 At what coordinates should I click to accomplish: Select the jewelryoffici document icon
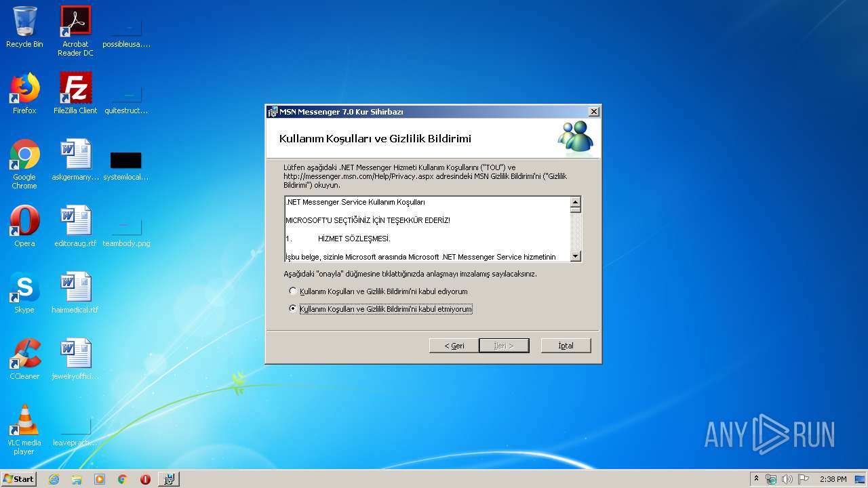75,359
